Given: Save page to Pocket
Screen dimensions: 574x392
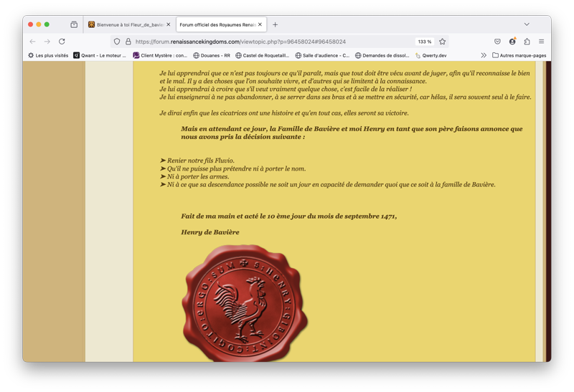Looking at the screenshot, I should 497,42.
